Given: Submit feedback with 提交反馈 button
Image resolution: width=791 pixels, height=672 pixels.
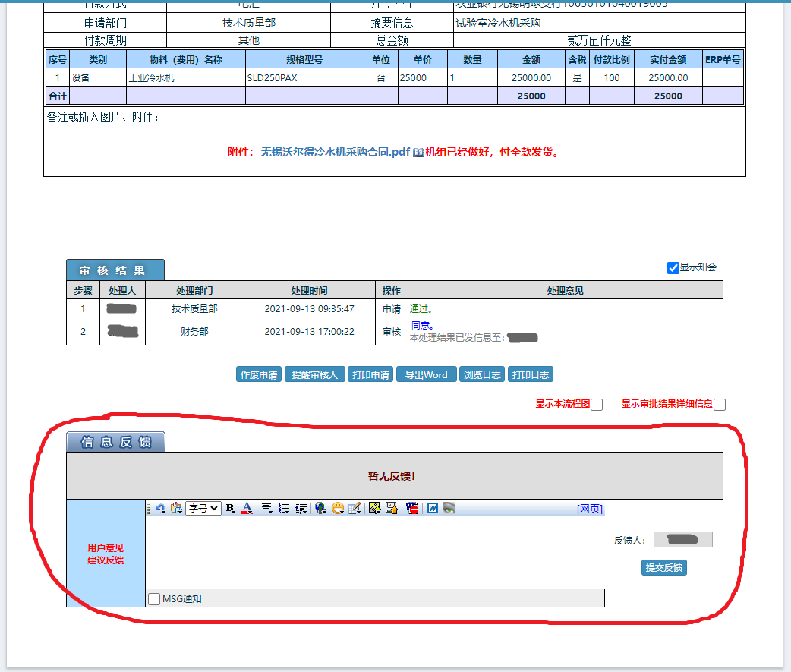Looking at the screenshot, I should (x=664, y=567).
